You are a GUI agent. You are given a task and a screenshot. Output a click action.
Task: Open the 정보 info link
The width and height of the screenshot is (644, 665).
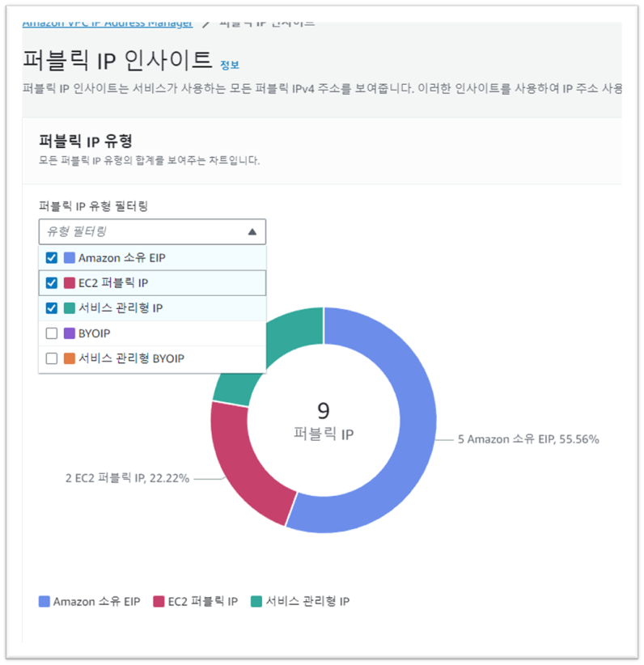pos(230,65)
